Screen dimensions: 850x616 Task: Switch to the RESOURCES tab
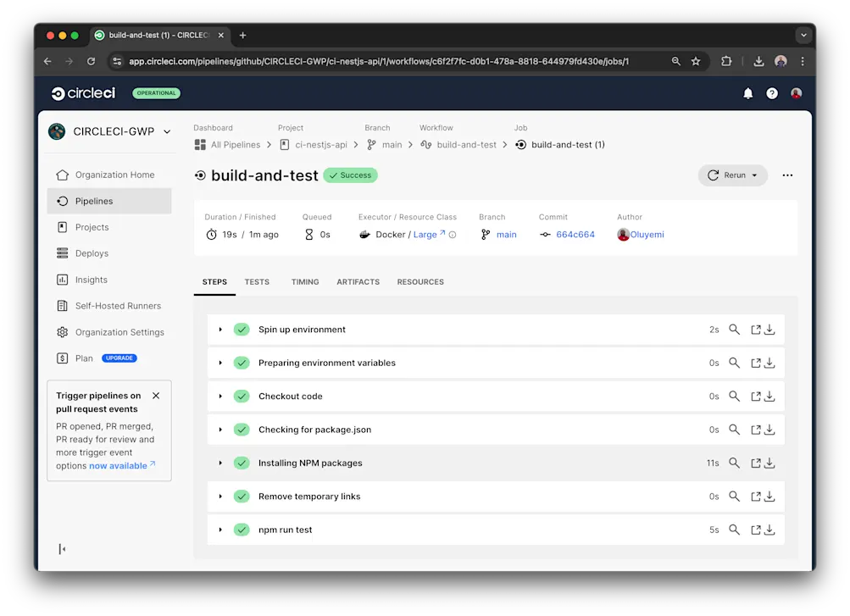click(420, 281)
